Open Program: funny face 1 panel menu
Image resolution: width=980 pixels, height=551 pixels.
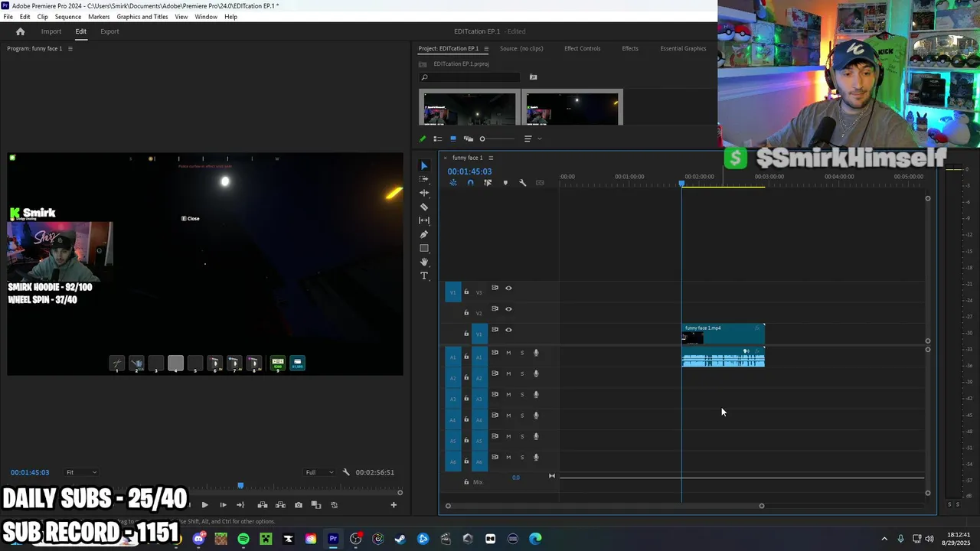[x=70, y=48]
